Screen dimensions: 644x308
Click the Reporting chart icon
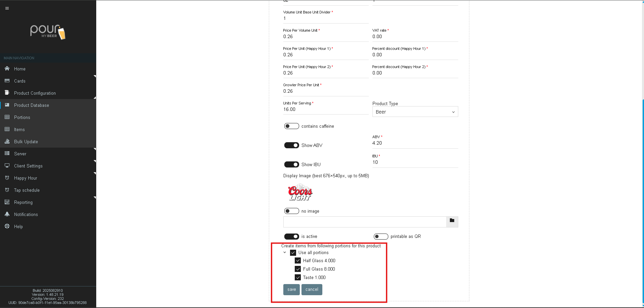pos(7,202)
